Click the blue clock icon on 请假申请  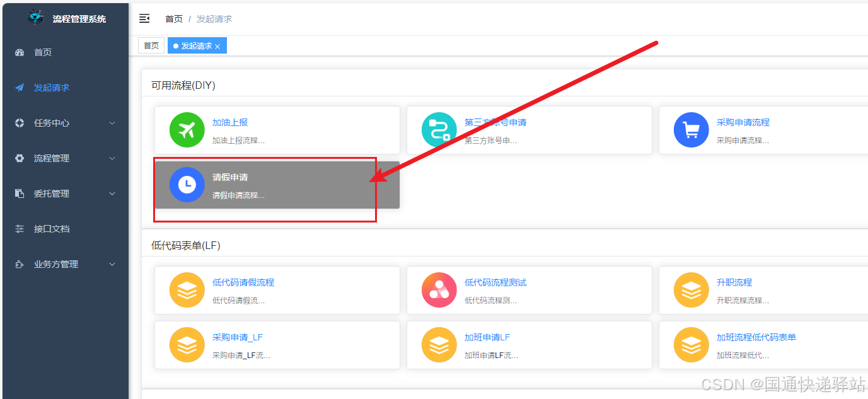[187, 185]
